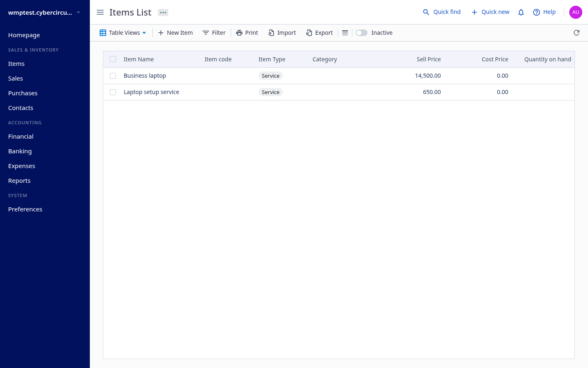Tick the Laptop setup service checkbox
This screenshot has height=368, width=588.
[113, 92]
